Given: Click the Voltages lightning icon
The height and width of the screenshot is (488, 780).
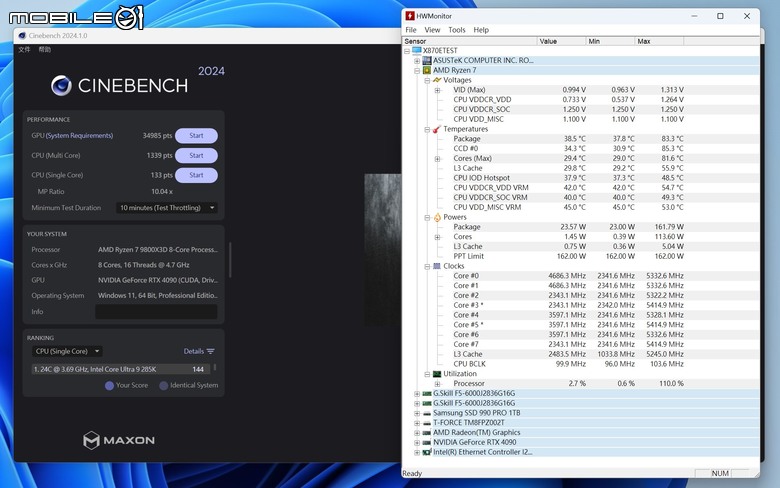Looking at the screenshot, I should tap(437, 80).
